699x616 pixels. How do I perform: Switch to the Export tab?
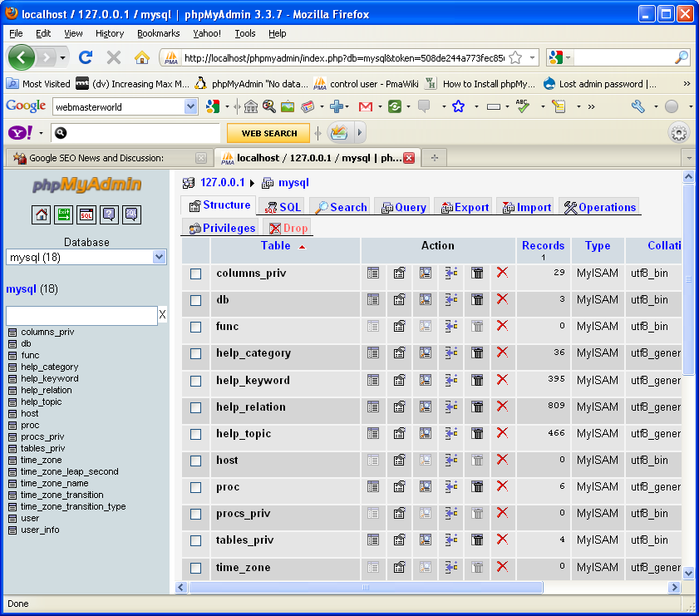(x=464, y=207)
